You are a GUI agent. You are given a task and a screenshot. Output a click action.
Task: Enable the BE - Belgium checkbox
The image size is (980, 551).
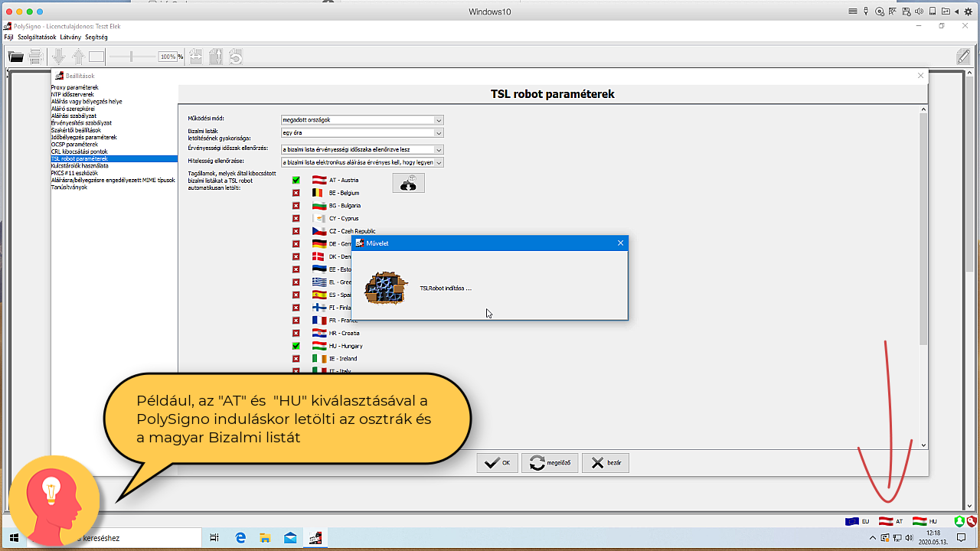click(296, 193)
